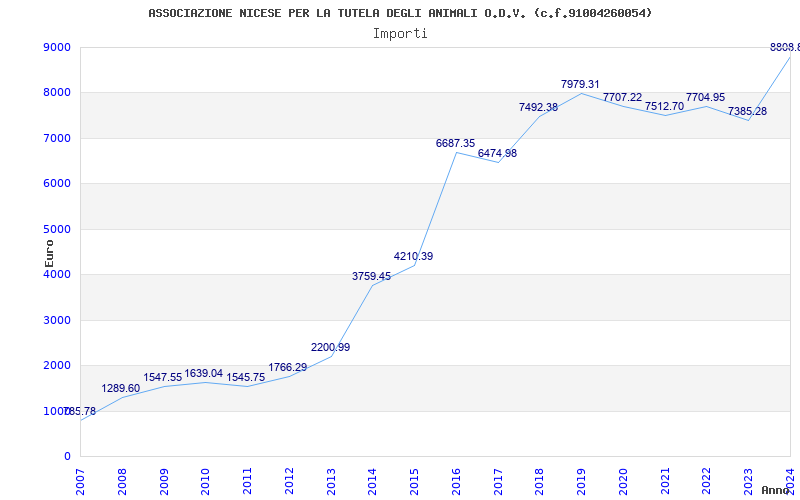
Task: Select data label 7385.28
Action: (x=747, y=111)
